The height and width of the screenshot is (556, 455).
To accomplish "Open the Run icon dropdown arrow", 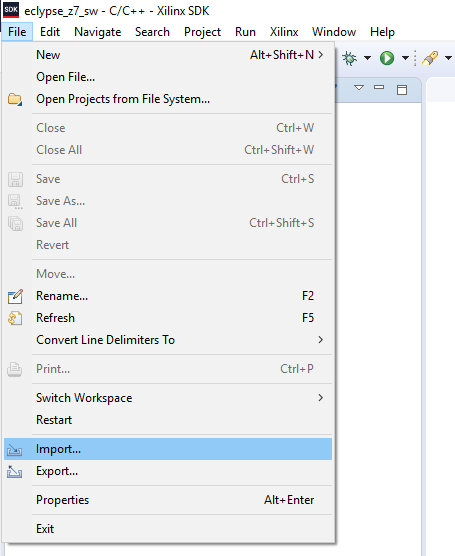I will click(405, 58).
